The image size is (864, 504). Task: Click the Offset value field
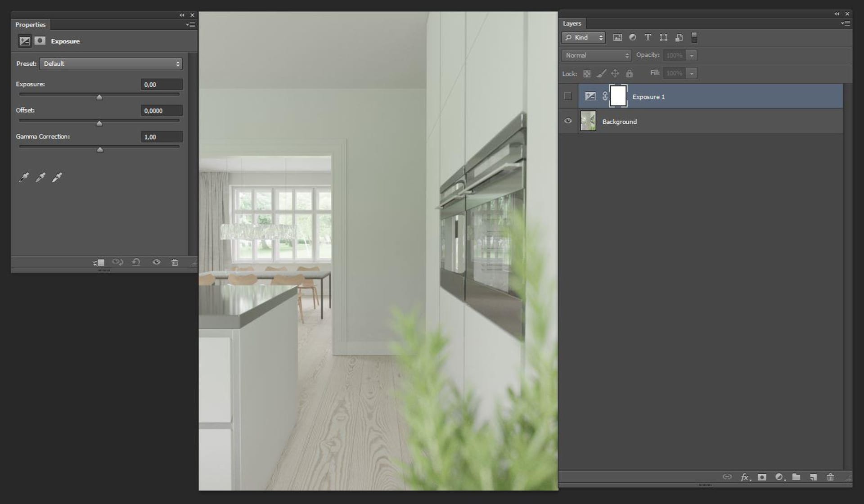click(162, 111)
